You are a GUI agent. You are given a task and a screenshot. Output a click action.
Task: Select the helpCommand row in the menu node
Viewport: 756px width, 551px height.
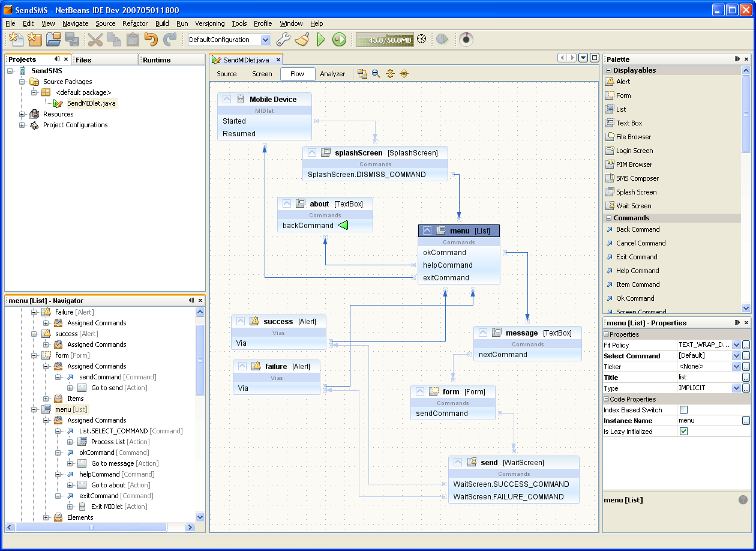pos(459,265)
